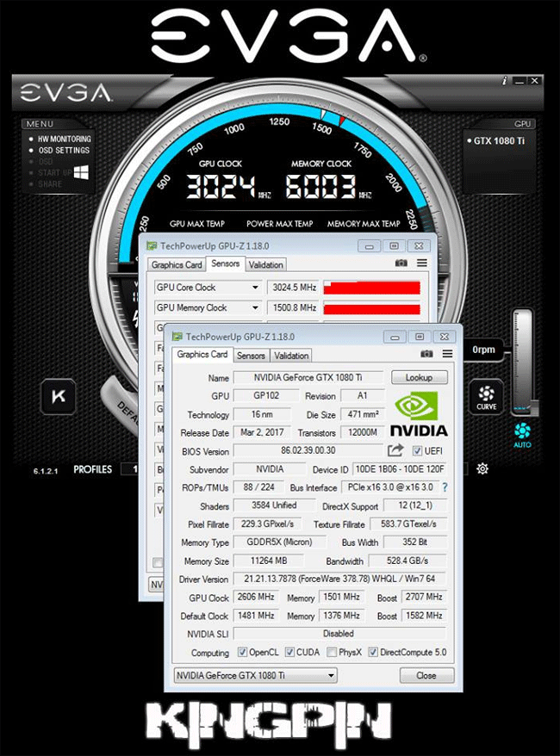This screenshot has height=756, width=560.
Task: Toggle the AUTO fan icon
Action: [x=522, y=435]
